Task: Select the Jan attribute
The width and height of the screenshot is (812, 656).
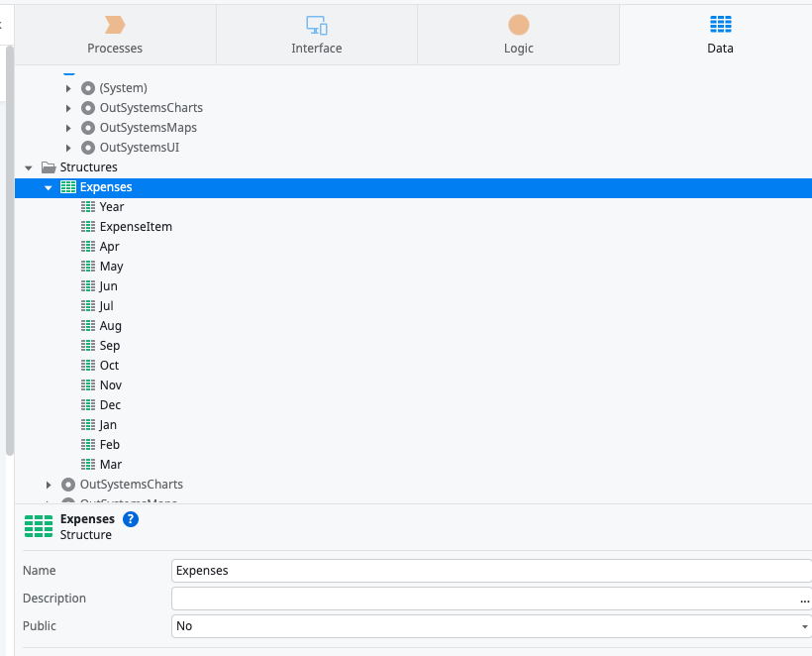Action: coord(108,425)
